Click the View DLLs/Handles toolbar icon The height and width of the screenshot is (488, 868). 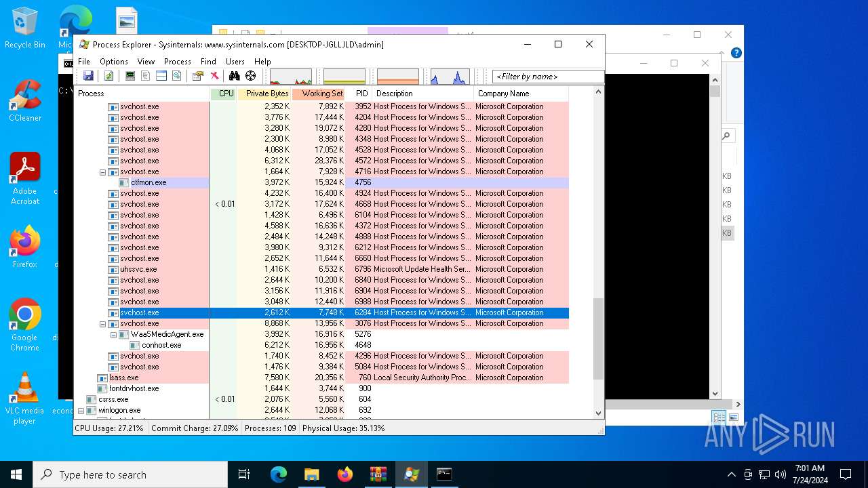click(177, 76)
